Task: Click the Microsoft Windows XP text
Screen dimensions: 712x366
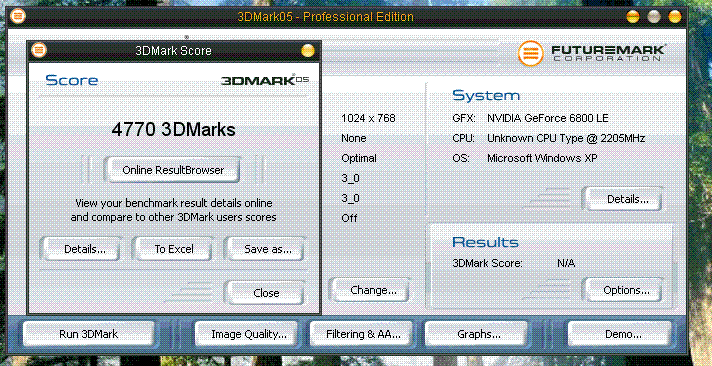Action: pyautogui.click(x=542, y=158)
